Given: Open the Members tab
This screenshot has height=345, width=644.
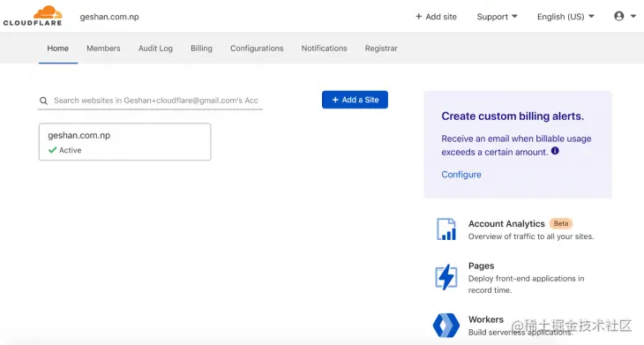Looking at the screenshot, I should click(x=103, y=49).
